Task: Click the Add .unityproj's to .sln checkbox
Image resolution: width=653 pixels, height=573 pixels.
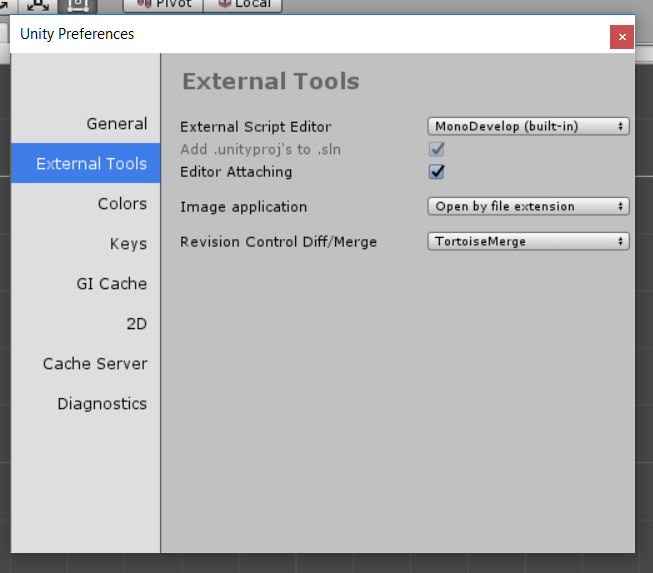Action: [436, 149]
